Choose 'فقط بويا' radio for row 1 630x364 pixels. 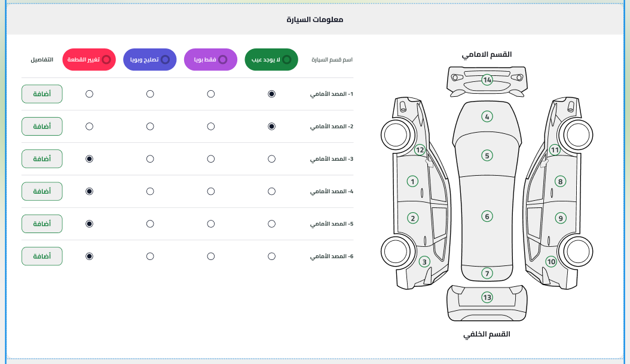(x=211, y=94)
